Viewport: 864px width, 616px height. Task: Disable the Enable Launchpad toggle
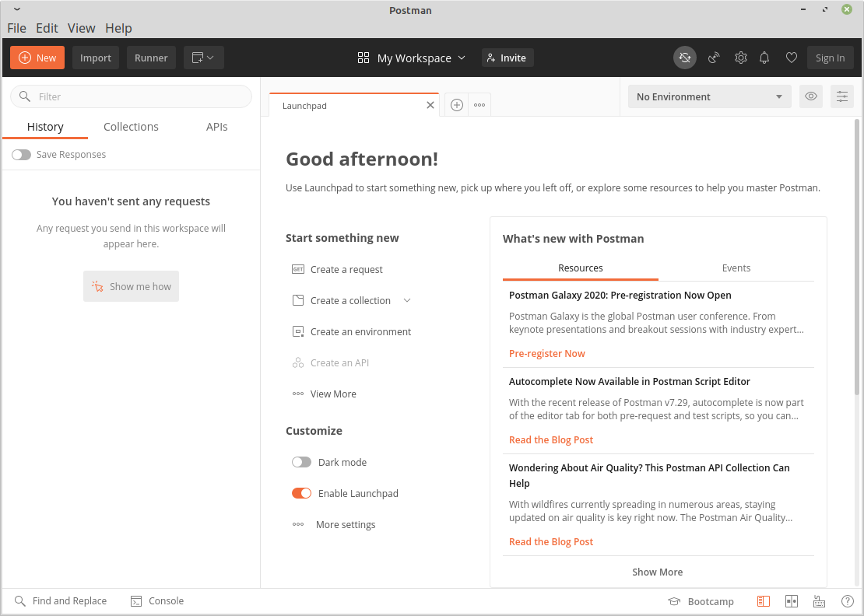(301, 493)
